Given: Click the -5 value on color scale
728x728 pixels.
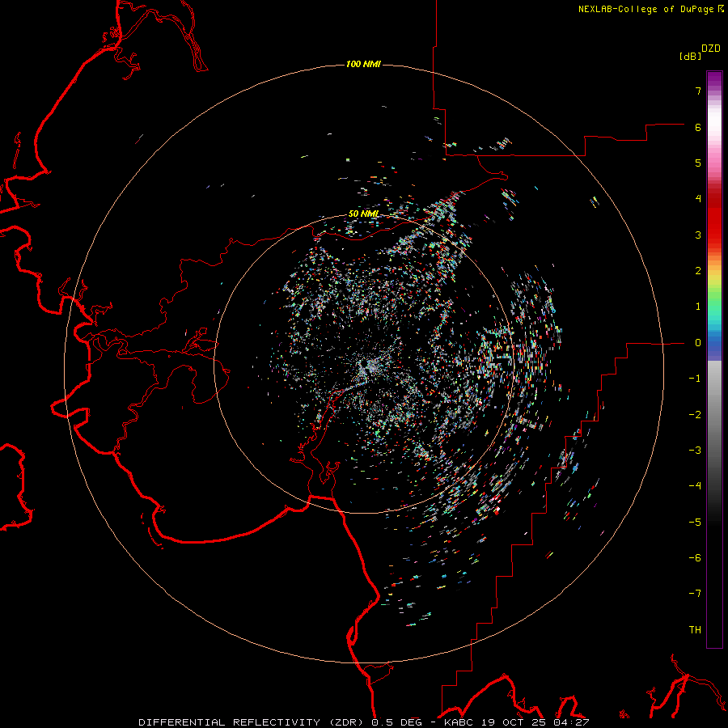Looking at the screenshot, I should [x=695, y=523].
